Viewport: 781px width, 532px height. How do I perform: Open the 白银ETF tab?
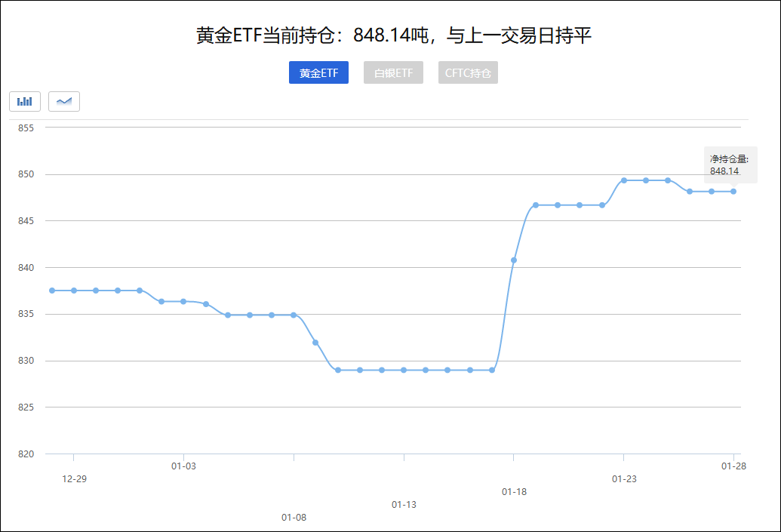point(393,73)
